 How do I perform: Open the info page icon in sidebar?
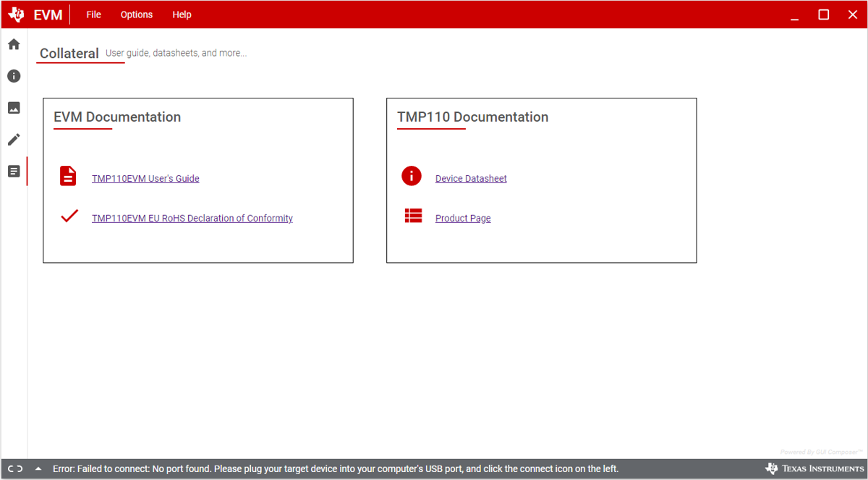(14, 76)
